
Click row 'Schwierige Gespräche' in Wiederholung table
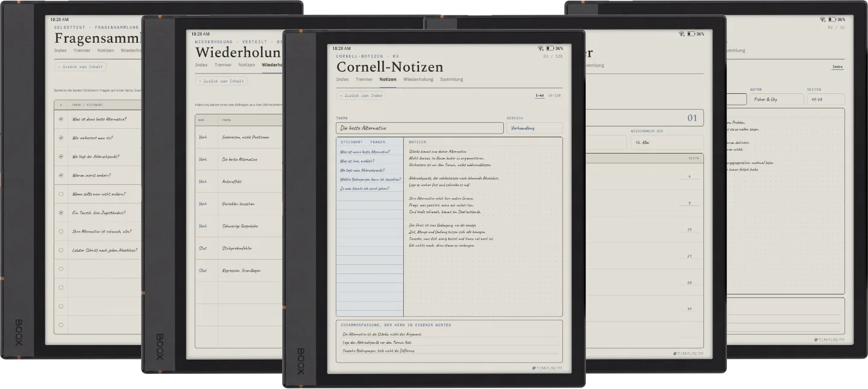239,226
